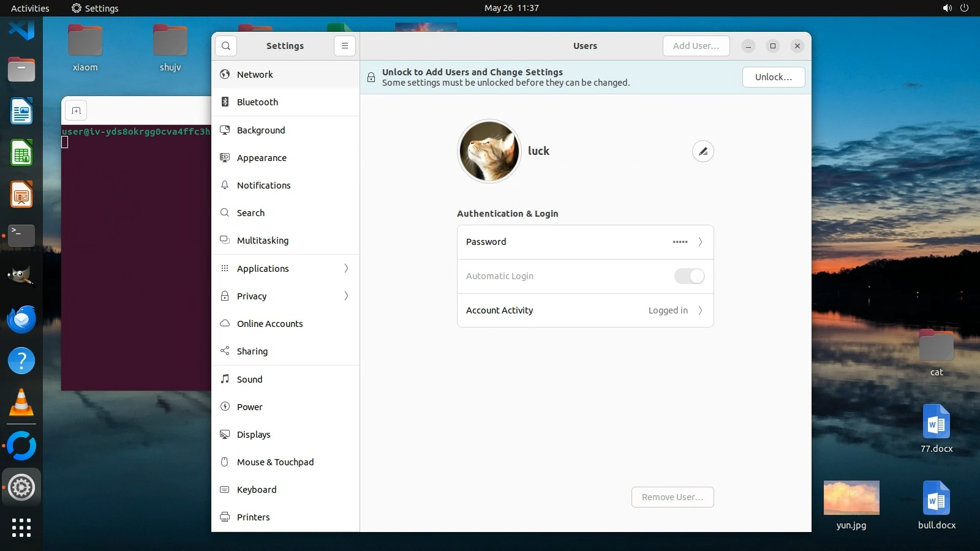The height and width of the screenshot is (551, 980).
Task: Select Bluetooth in the settings sidebar
Action: tap(257, 102)
